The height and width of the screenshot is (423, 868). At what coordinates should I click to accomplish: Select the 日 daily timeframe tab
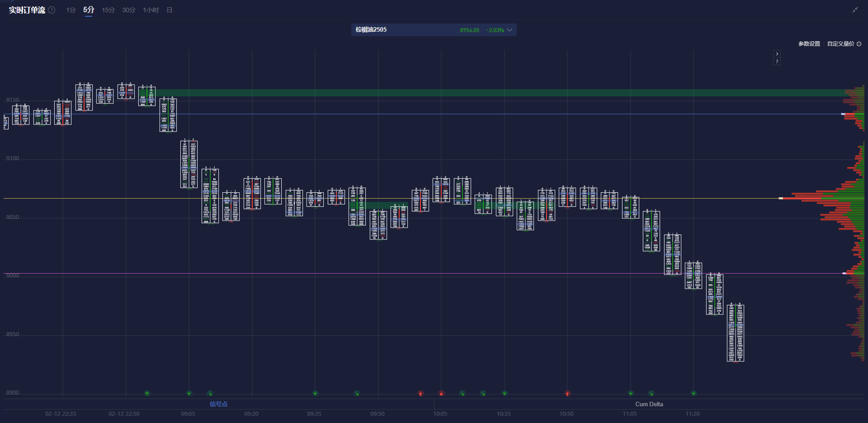pos(170,10)
